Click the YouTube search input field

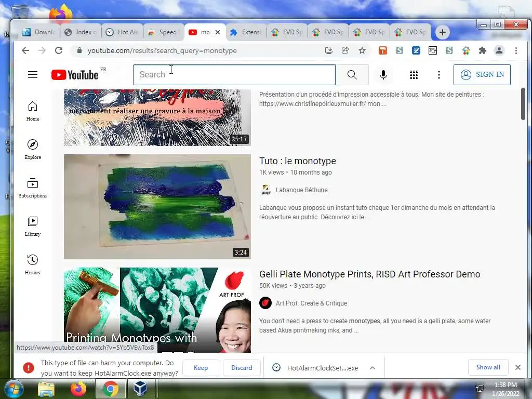(x=234, y=75)
